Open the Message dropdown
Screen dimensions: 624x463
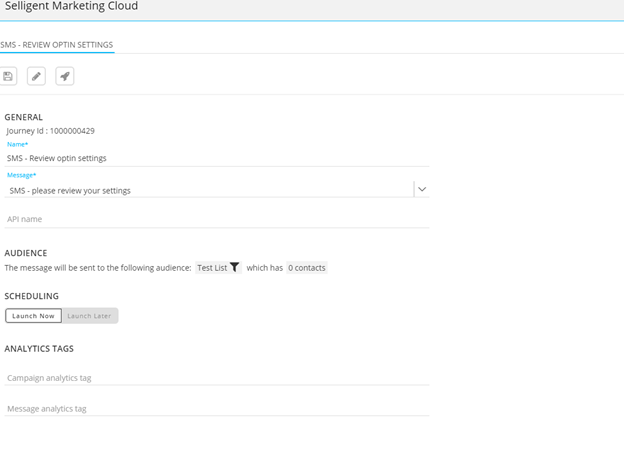217,190
